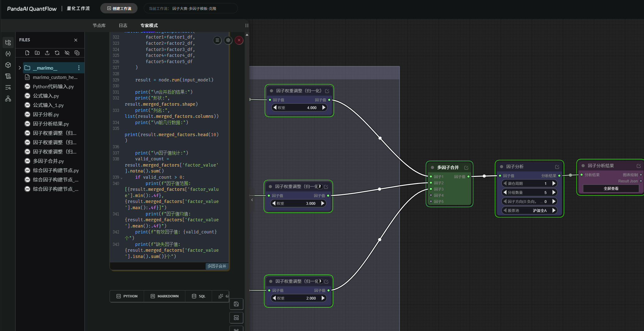Add a new MARKDOWN cell
The image size is (644, 331).
click(x=165, y=296)
